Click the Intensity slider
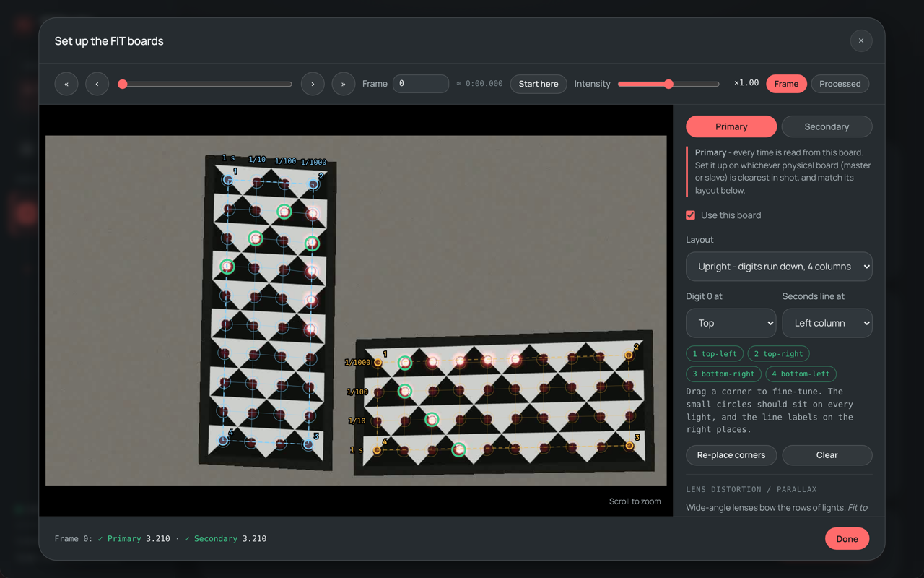 (668, 85)
